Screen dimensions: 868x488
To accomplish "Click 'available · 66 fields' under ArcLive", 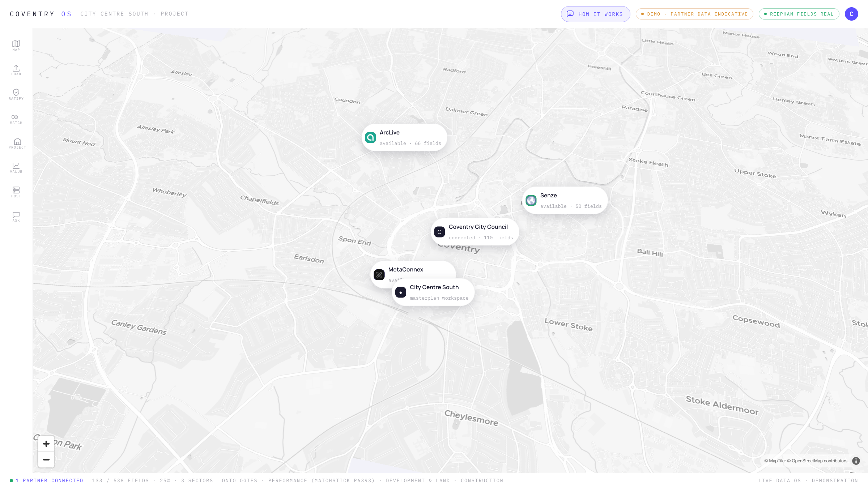I will coord(410,144).
